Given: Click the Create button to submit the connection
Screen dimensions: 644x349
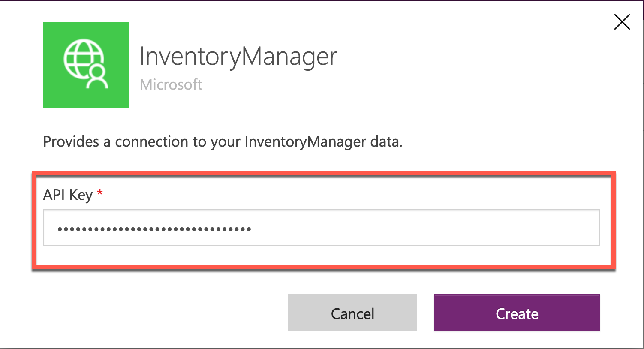Looking at the screenshot, I should click(517, 313).
